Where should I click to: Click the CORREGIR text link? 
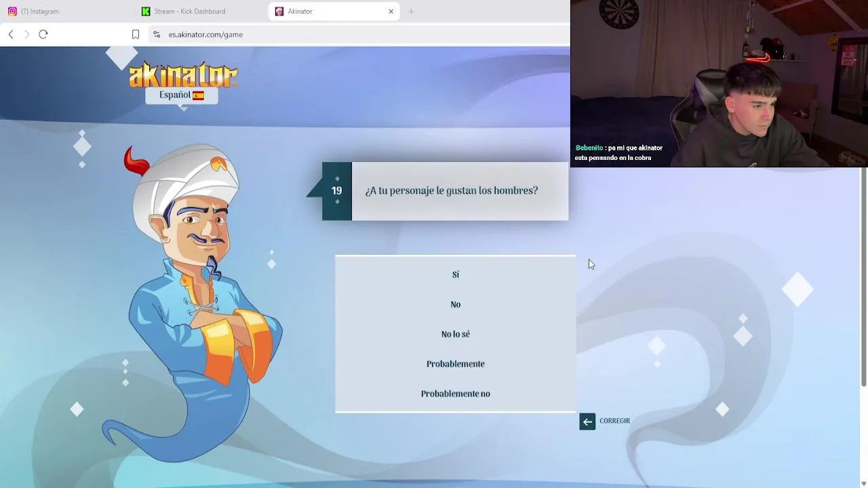(x=614, y=421)
